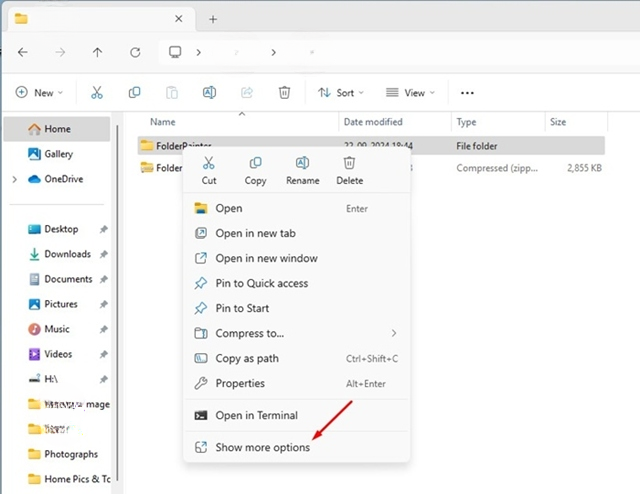Sort by the Date modified column header
Screen dimensions: 640x494
tap(373, 122)
